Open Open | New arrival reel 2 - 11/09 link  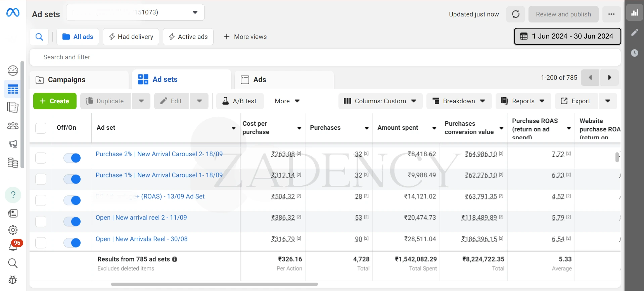click(141, 218)
